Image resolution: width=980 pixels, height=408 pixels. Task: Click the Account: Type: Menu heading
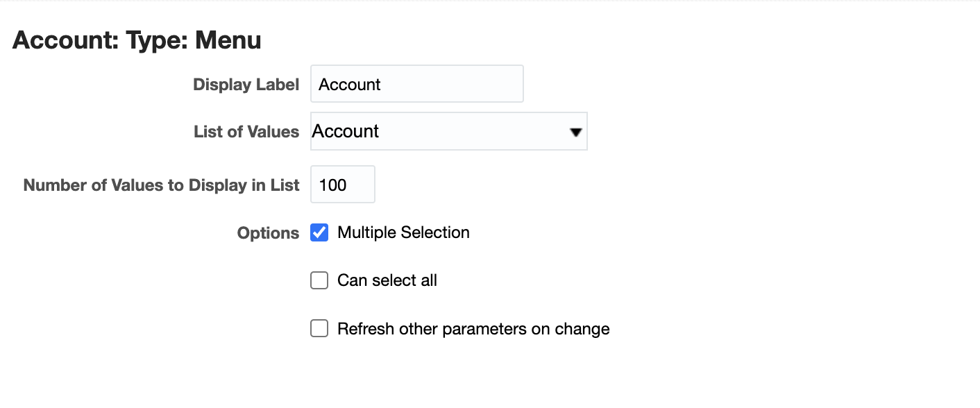click(136, 40)
